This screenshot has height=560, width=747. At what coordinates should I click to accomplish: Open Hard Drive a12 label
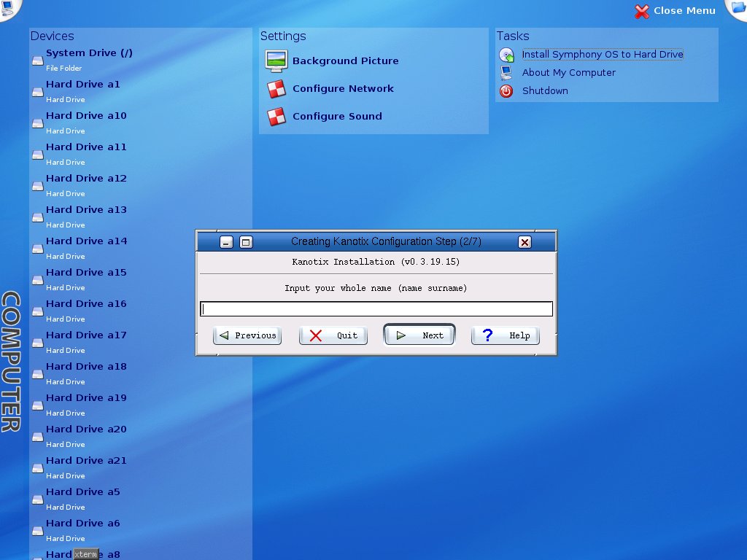(86, 179)
